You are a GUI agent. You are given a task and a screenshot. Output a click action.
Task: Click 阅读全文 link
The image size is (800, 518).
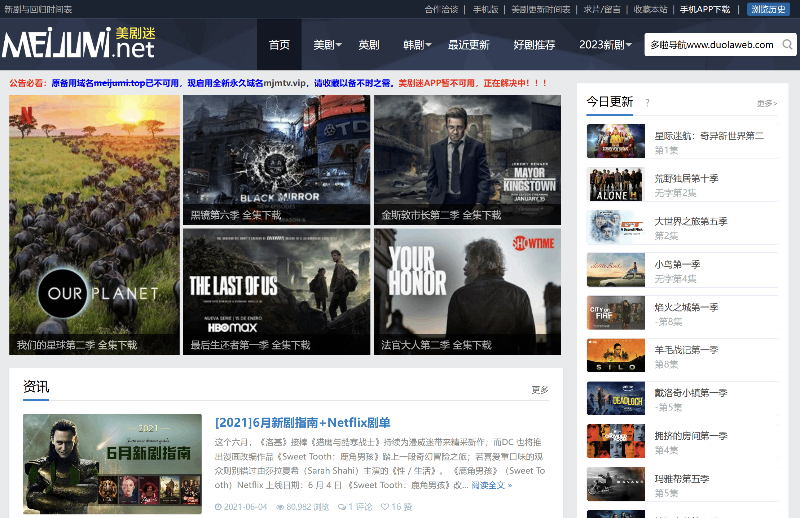491,485
